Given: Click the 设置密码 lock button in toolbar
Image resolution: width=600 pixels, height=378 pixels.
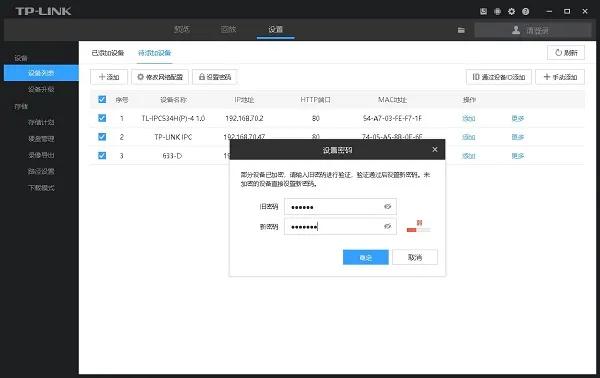Looking at the screenshot, I should (x=215, y=77).
